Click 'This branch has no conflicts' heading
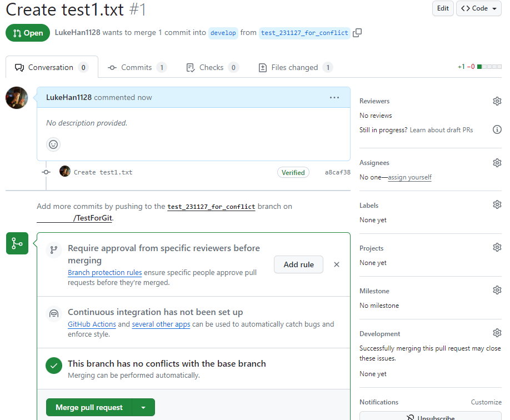Screen dimensions: 510x420 (x=167, y=363)
